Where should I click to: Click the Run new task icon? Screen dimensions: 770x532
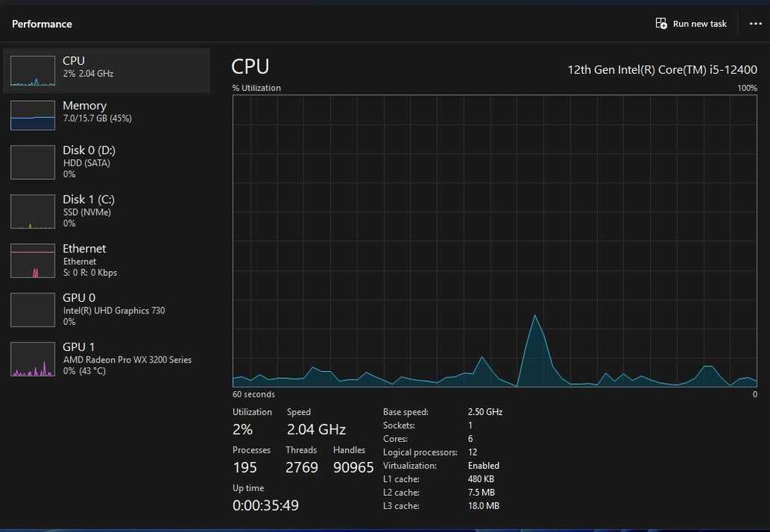pos(661,24)
